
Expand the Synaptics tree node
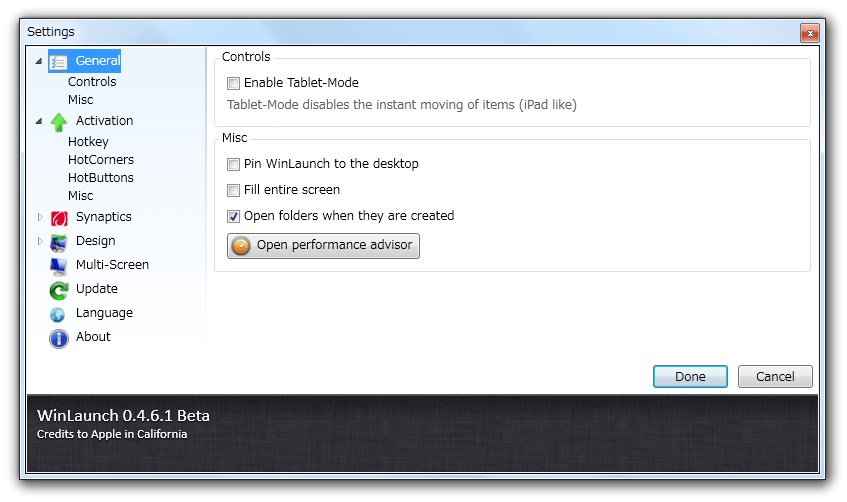[39, 217]
